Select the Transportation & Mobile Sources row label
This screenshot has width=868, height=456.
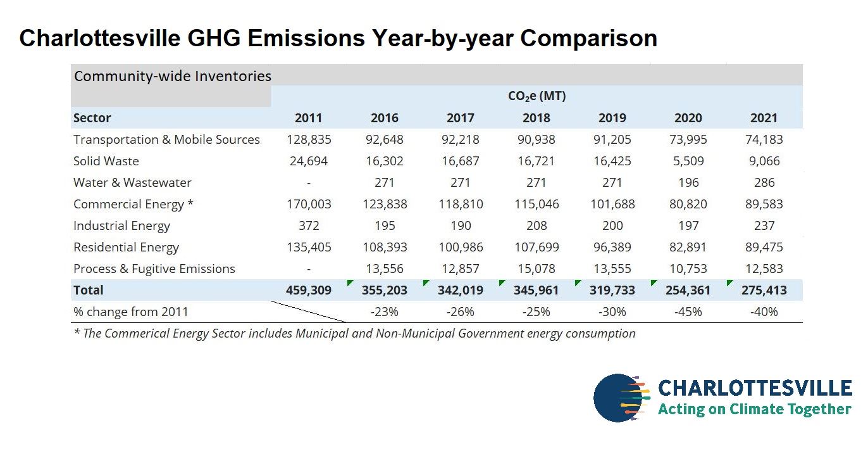(167, 139)
